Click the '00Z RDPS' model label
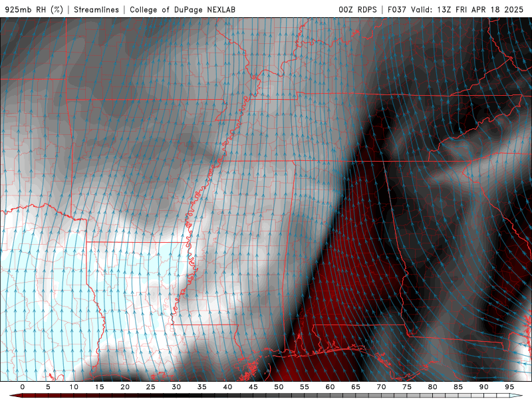Screen dimensions: 532x399 (x=358, y=9)
